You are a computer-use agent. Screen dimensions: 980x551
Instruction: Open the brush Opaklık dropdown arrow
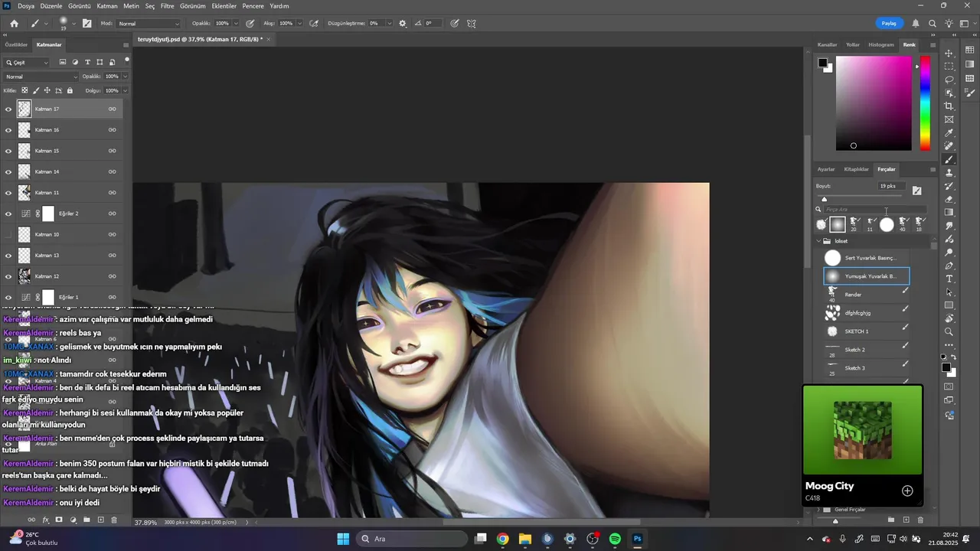[x=235, y=24]
